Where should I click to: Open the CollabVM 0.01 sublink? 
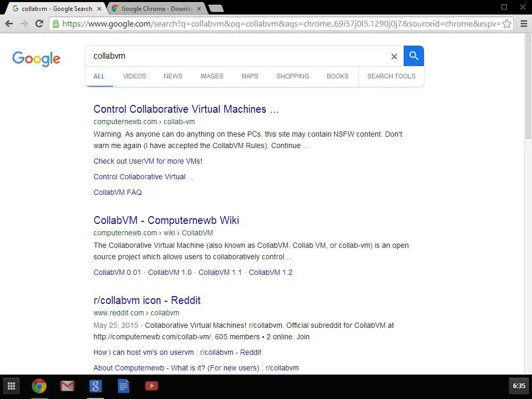[x=117, y=272]
